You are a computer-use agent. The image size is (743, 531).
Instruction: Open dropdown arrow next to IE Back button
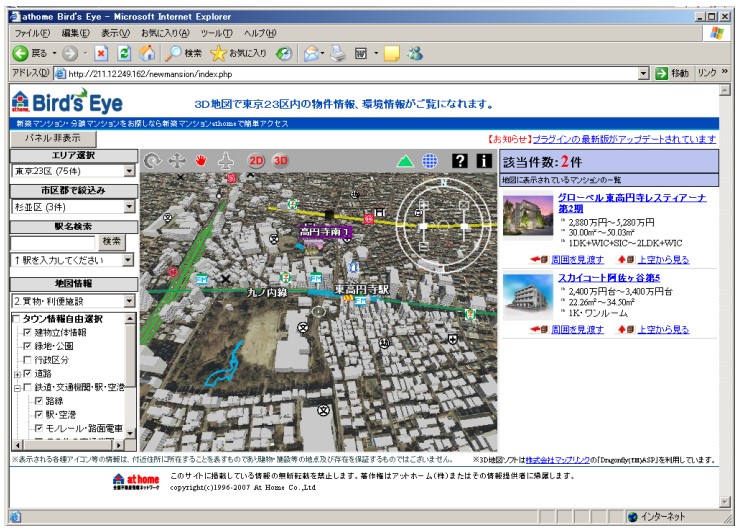point(54,53)
